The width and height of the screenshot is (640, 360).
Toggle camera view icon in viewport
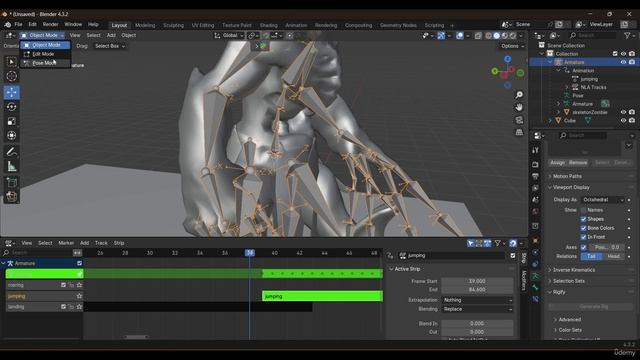point(519,120)
